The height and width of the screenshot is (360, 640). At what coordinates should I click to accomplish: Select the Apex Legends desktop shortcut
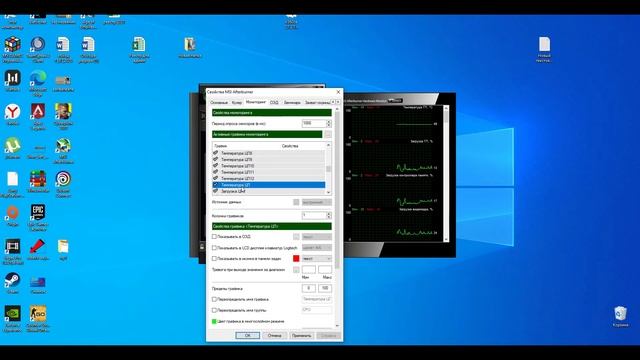pyautogui.click(x=38, y=112)
